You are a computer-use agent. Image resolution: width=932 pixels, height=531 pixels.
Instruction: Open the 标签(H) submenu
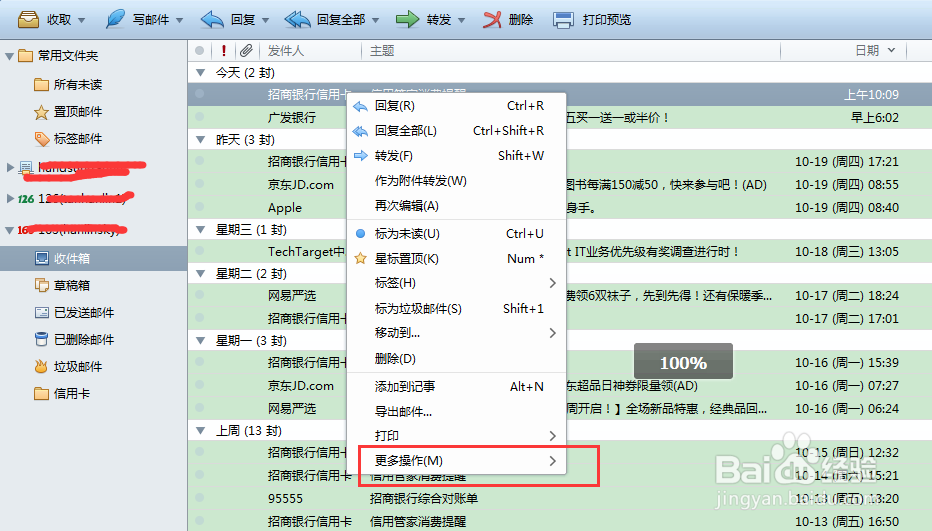pyautogui.click(x=456, y=283)
